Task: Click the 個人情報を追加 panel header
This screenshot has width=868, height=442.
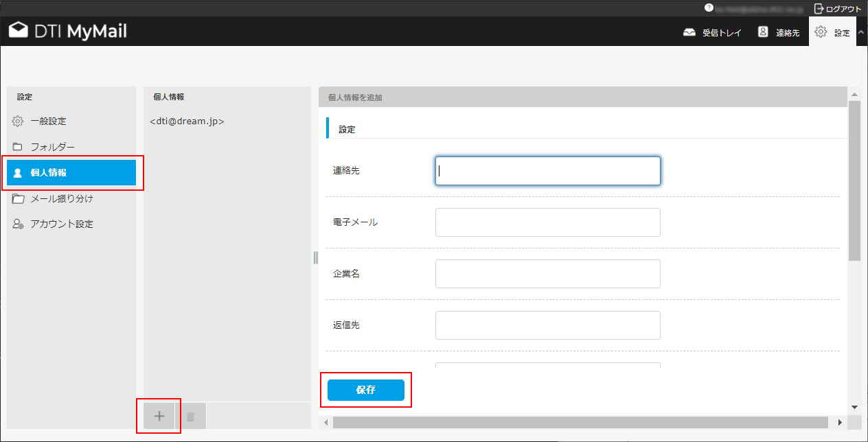Action: point(582,97)
